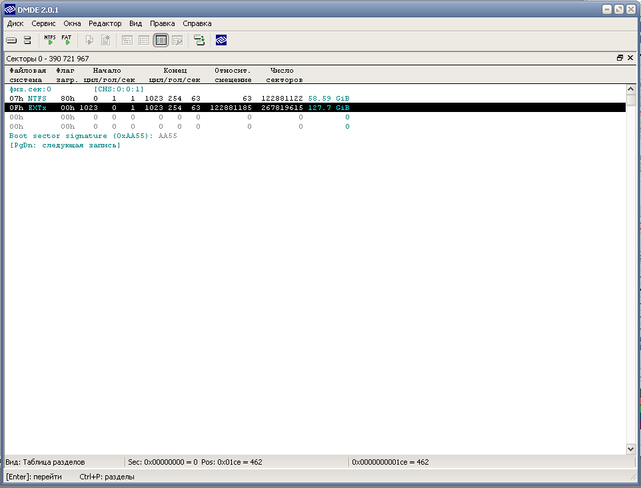
Task: Click the scroll up arrow
Action: click(x=630, y=89)
